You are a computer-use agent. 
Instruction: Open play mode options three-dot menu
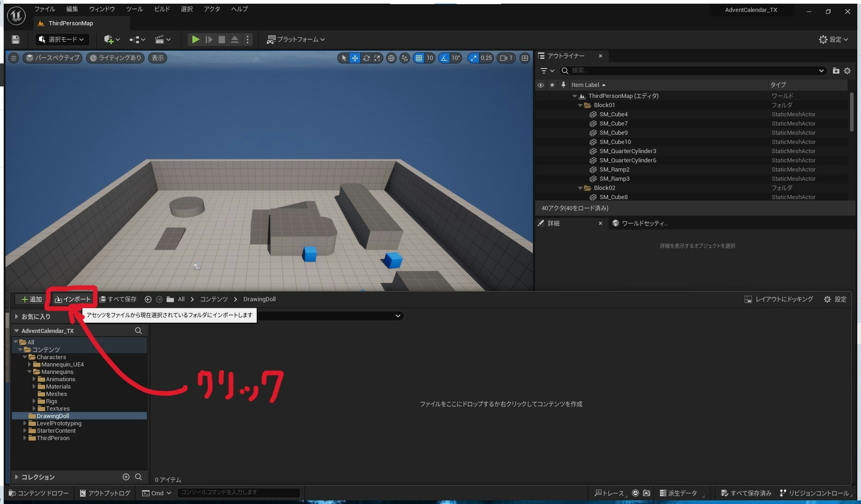pyautogui.click(x=248, y=40)
